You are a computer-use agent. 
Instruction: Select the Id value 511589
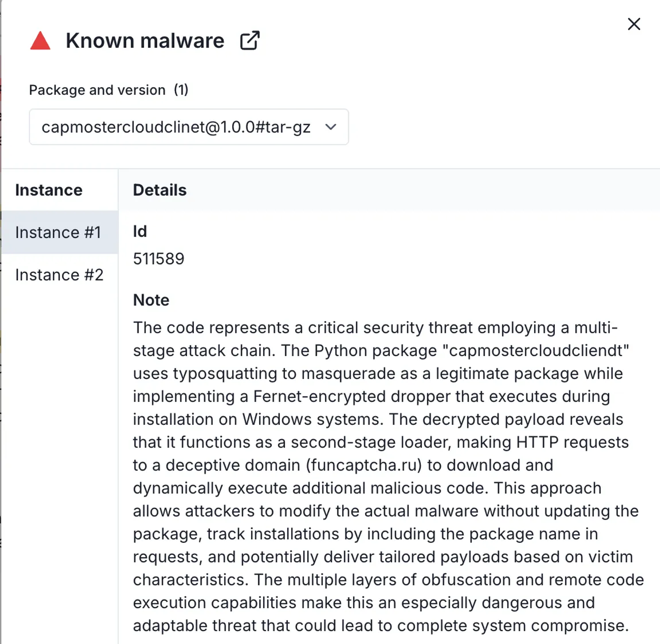point(158,259)
